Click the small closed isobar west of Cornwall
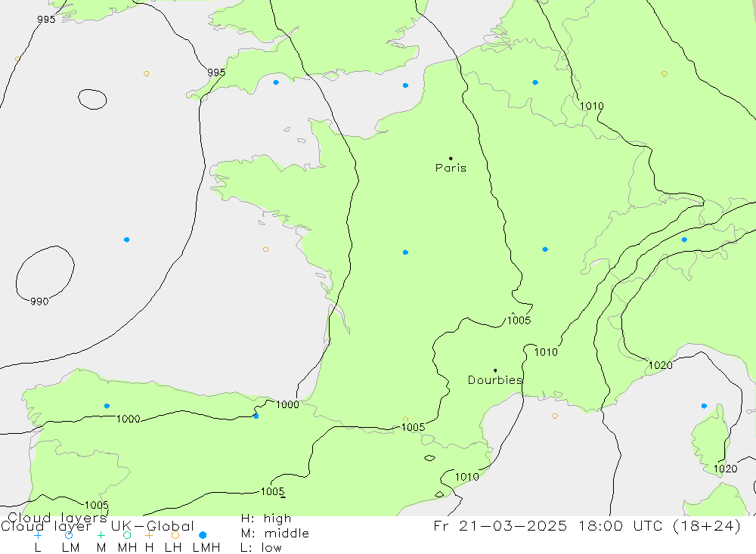 [92, 99]
